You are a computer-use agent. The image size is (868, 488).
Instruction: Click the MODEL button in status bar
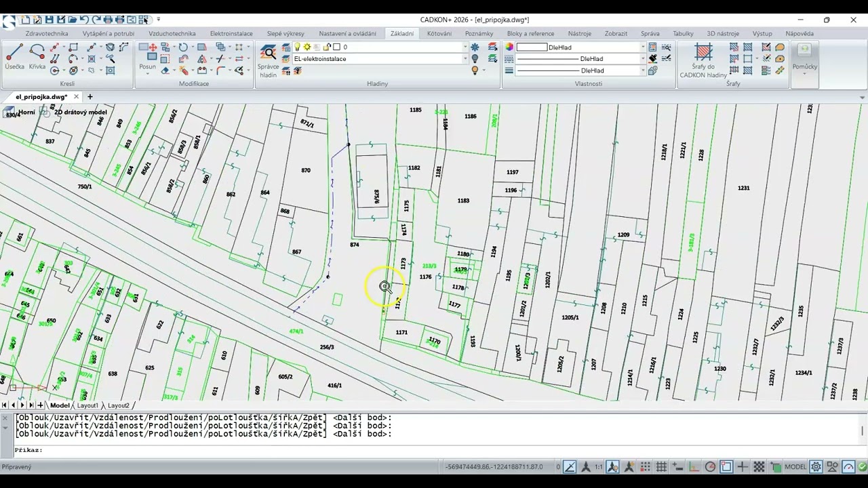pyautogui.click(x=795, y=467)
